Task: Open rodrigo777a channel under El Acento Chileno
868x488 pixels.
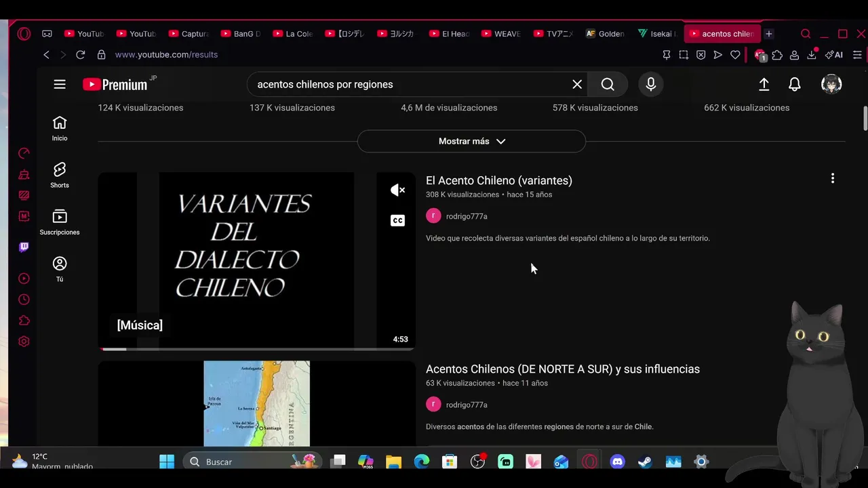Action: [467, 216]
